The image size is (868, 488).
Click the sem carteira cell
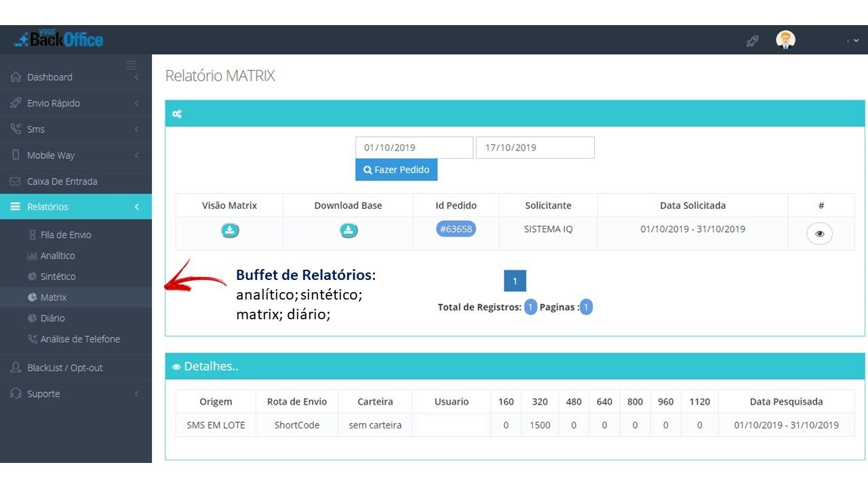[x=375, y=425]
